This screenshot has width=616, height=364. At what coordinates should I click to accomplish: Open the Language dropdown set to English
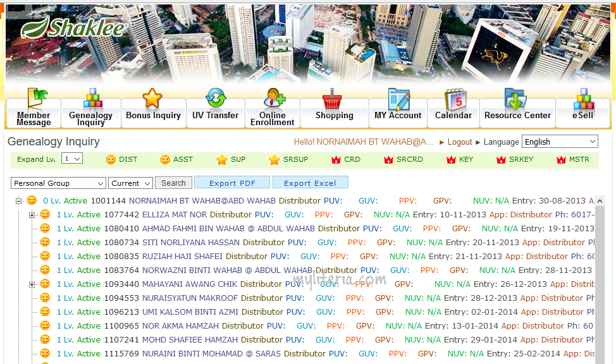(x=560, y=142)
